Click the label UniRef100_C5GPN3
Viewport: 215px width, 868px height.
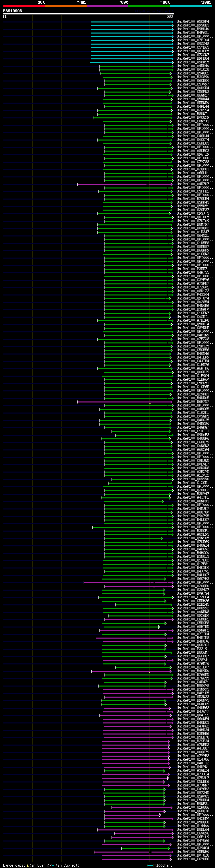193,92
